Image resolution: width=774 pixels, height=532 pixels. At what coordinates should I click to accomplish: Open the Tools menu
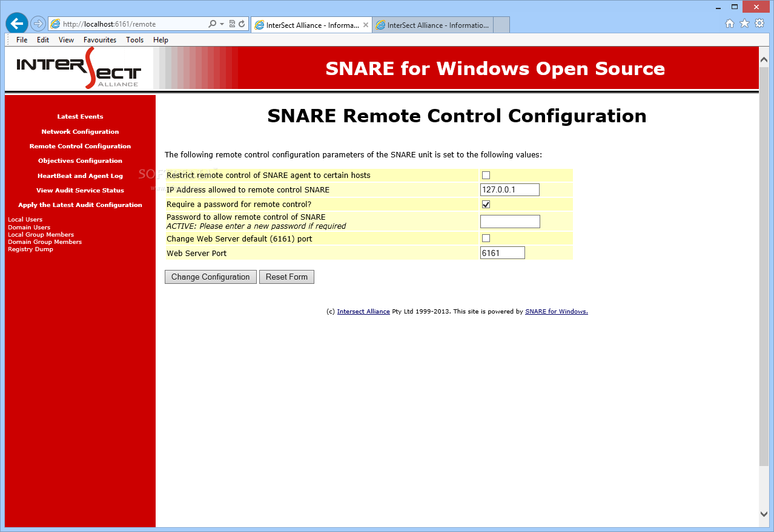click(x=135, y=40)
